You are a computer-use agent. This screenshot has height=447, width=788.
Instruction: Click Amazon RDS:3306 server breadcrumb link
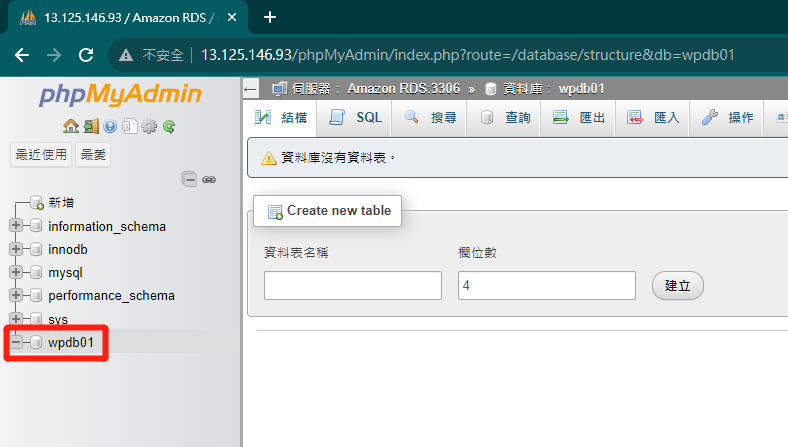point(404,89)
